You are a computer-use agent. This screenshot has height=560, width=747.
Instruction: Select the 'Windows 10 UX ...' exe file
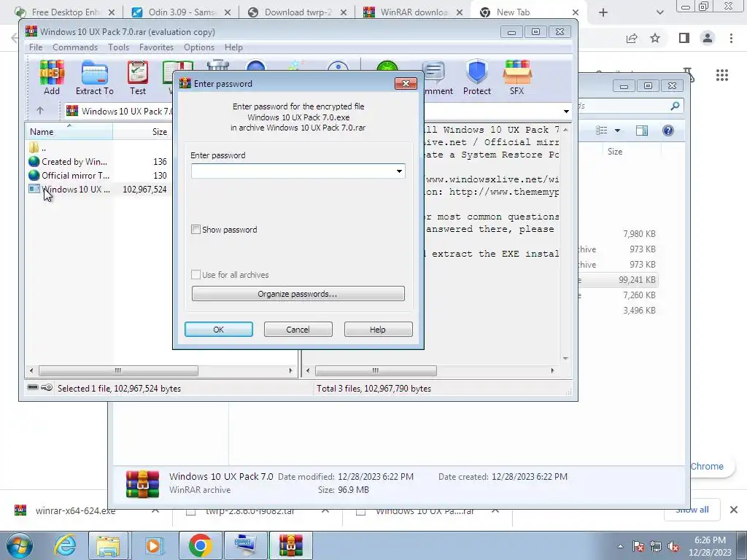[x=69, y=189]
